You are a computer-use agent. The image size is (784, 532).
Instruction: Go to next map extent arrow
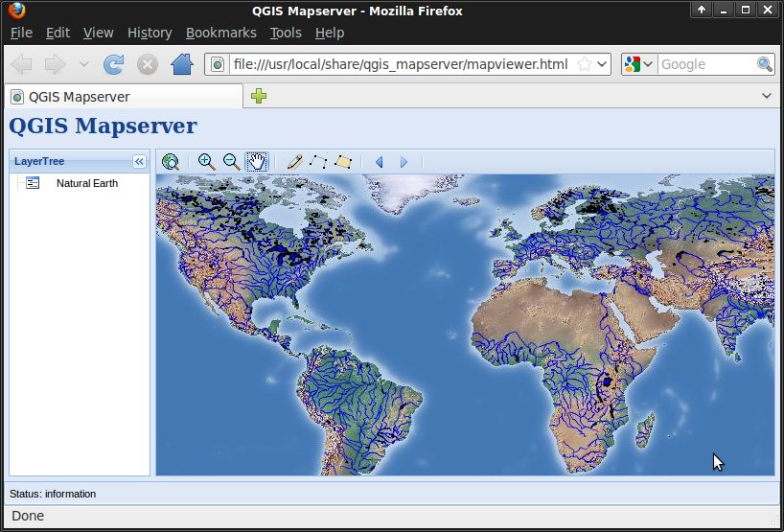coord(404,162)
